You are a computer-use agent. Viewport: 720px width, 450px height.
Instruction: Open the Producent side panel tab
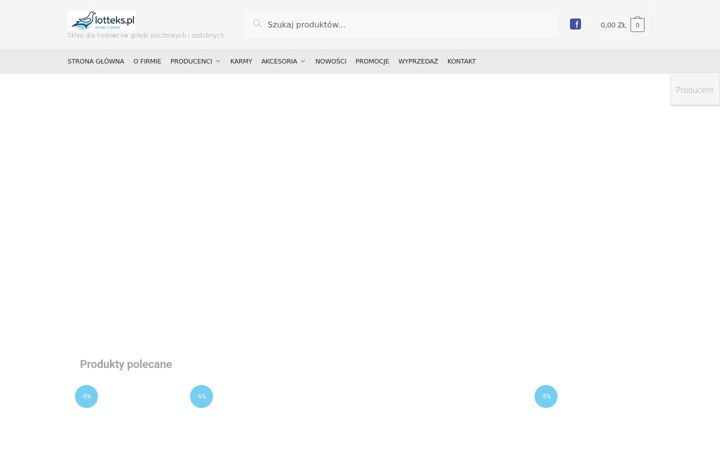pos(695,90)
